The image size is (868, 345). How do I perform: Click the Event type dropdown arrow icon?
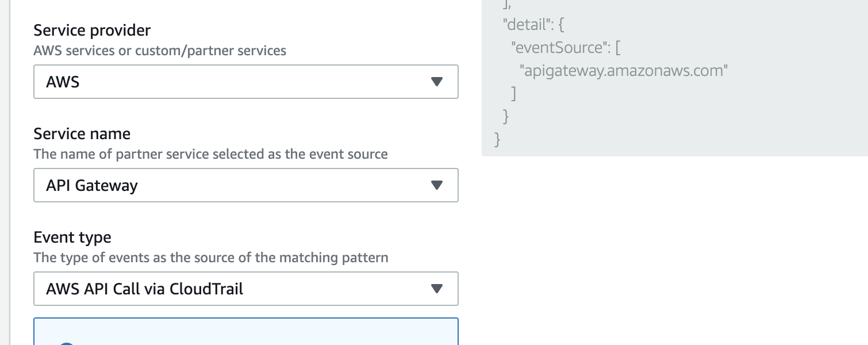tap(437, 289)
